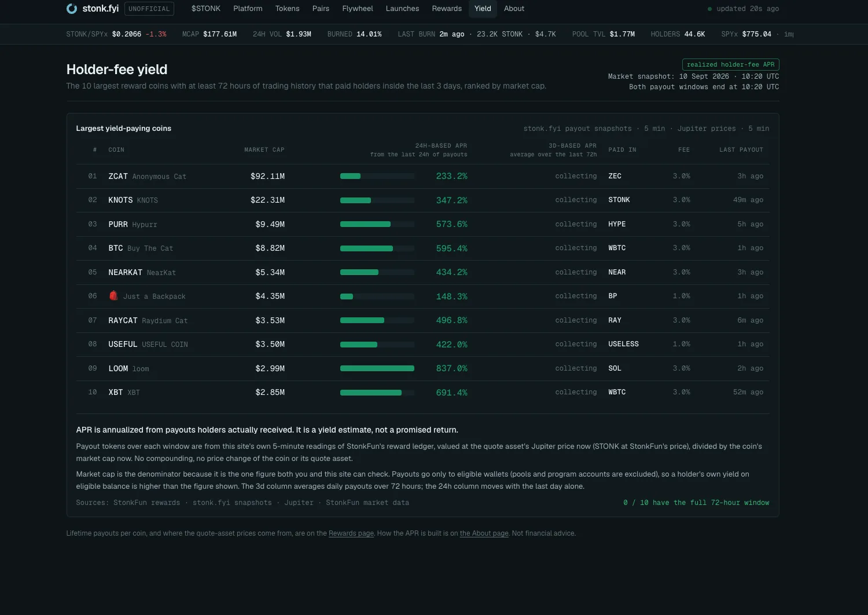Click the realized holder-fee APR badge
This screenshot has width=868, height=615.
coord(730,64)
